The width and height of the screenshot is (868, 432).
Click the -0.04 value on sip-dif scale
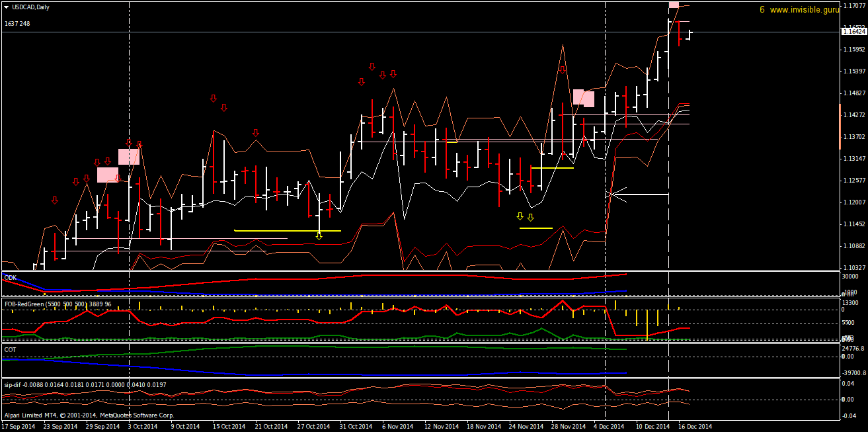pos(849,415)
